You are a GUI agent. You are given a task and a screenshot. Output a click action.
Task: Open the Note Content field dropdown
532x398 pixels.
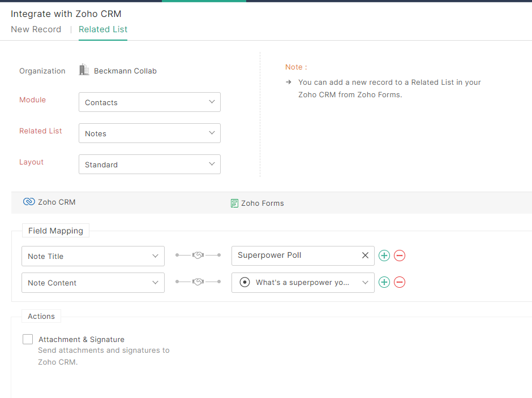(93, 283)
